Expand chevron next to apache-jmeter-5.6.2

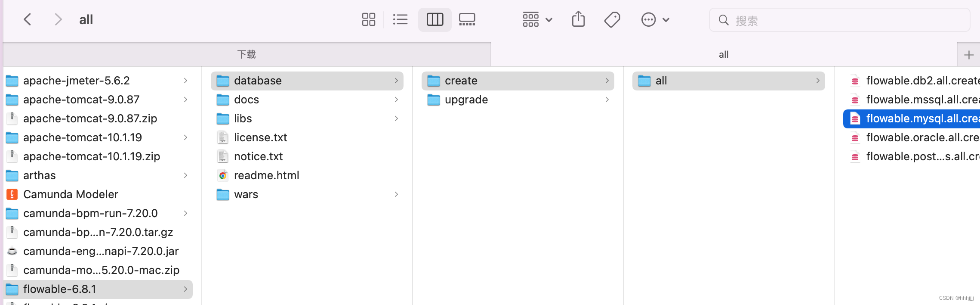185,81
